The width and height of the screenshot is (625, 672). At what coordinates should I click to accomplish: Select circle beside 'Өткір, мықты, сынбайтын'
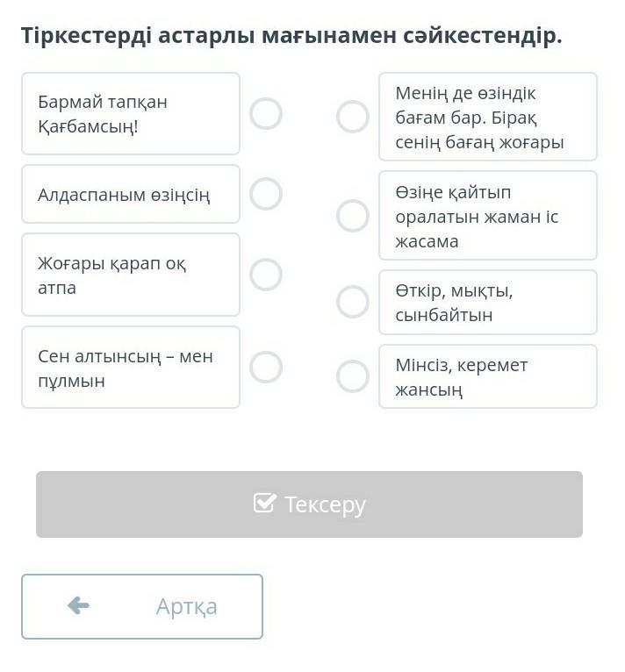353,302
